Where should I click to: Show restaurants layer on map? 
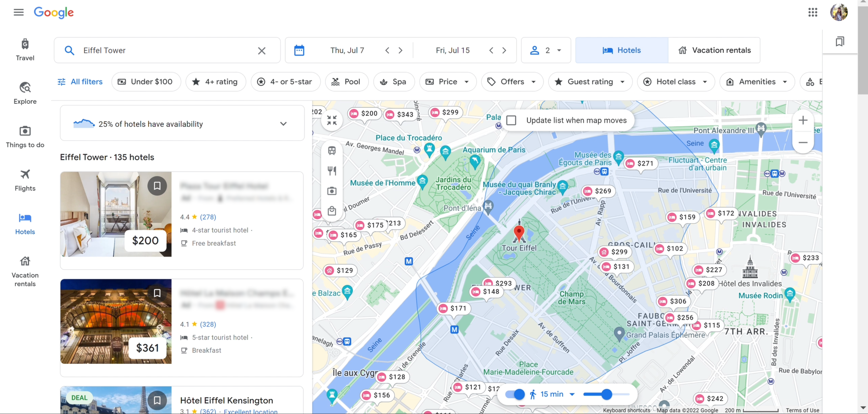pyautogui.click(x=332, y=171)
